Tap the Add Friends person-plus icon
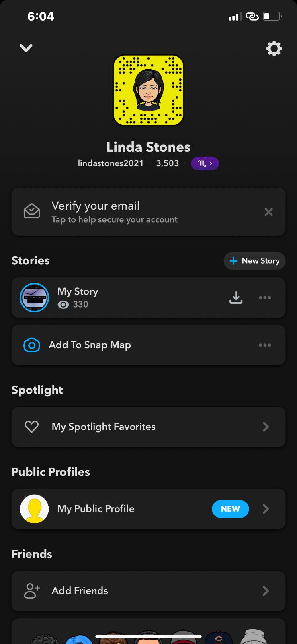297x644 pixels. coord(32,591)
